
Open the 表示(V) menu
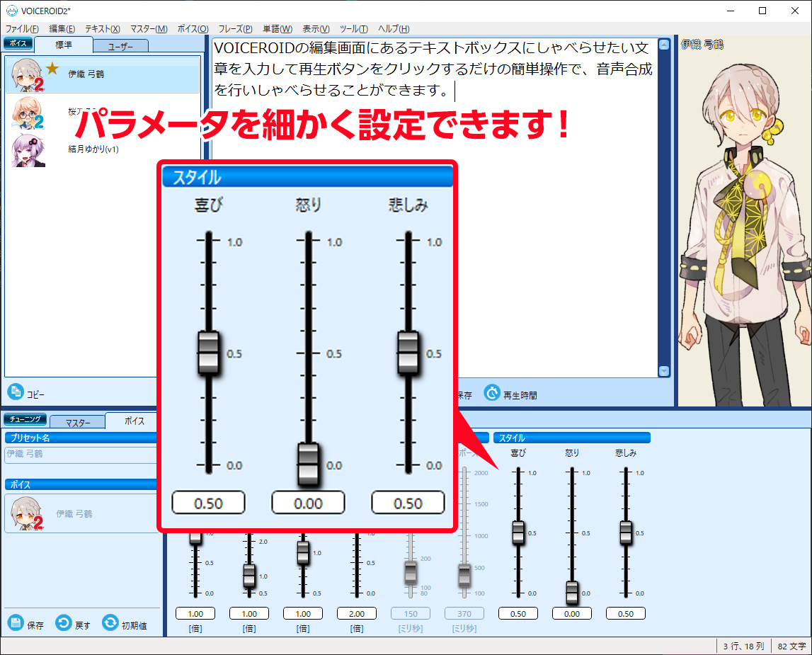pyautogui.click(x=316, y=29)
